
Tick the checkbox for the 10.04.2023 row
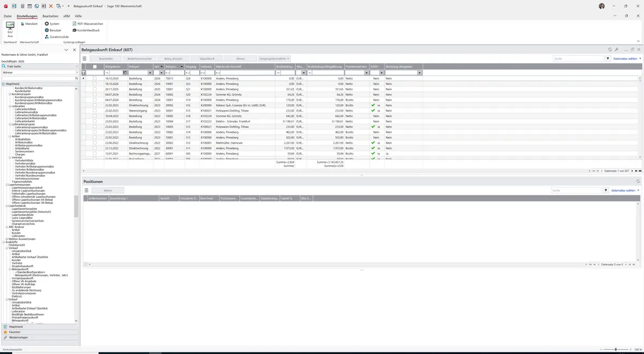click(95, 116)
